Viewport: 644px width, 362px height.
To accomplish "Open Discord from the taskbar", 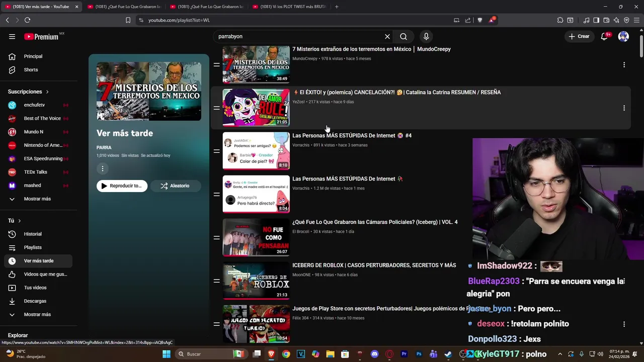I will [374, 354].
